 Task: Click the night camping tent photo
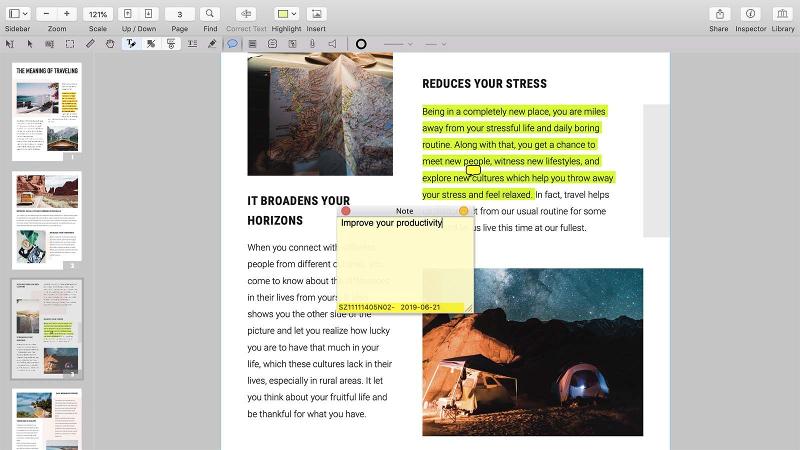(533, 352)
